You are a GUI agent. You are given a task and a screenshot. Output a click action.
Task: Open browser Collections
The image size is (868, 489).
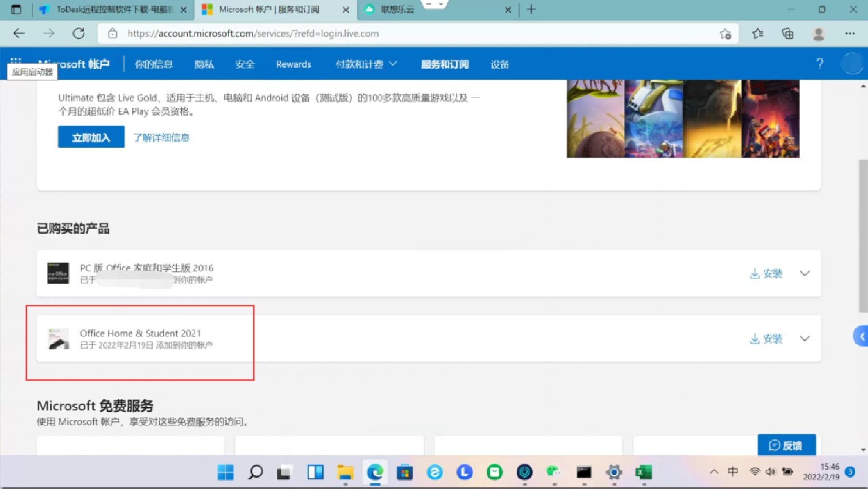click(x=788, y=34)
